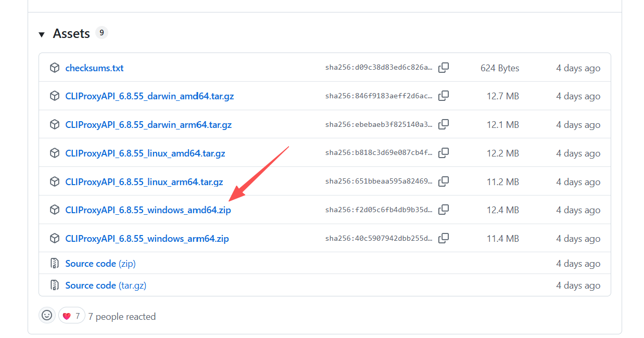
Task: Copy sha256 hash for checksums.txt
Action: (444, 68)
